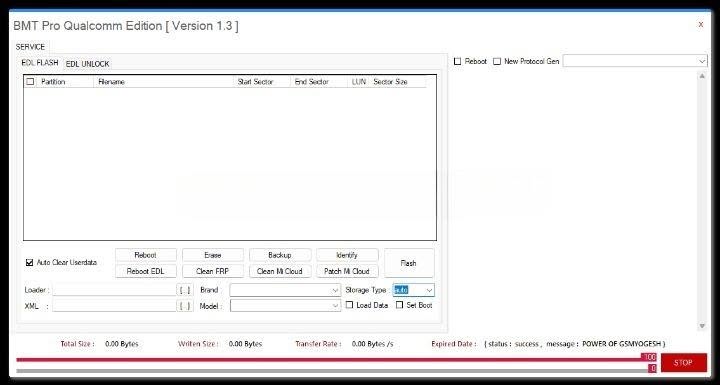Start flashing with the Flash button

tap(409, 263)
